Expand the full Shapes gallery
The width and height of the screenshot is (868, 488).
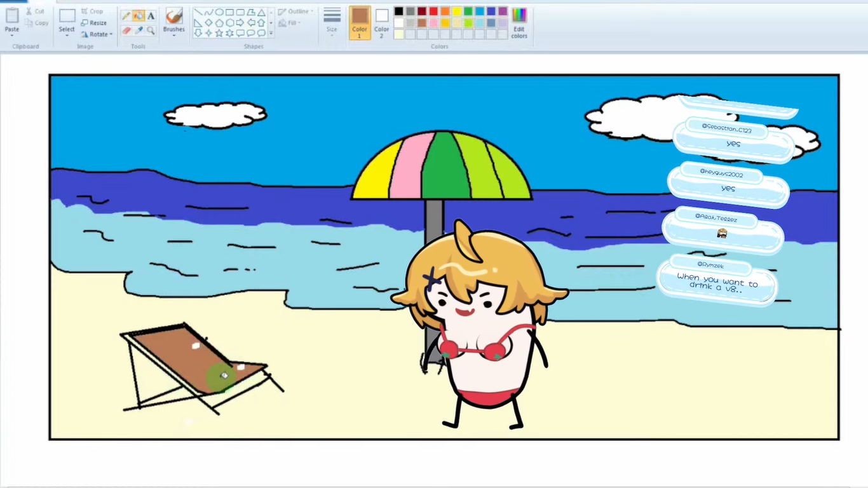pyautogui.click(x=271, y=34)
